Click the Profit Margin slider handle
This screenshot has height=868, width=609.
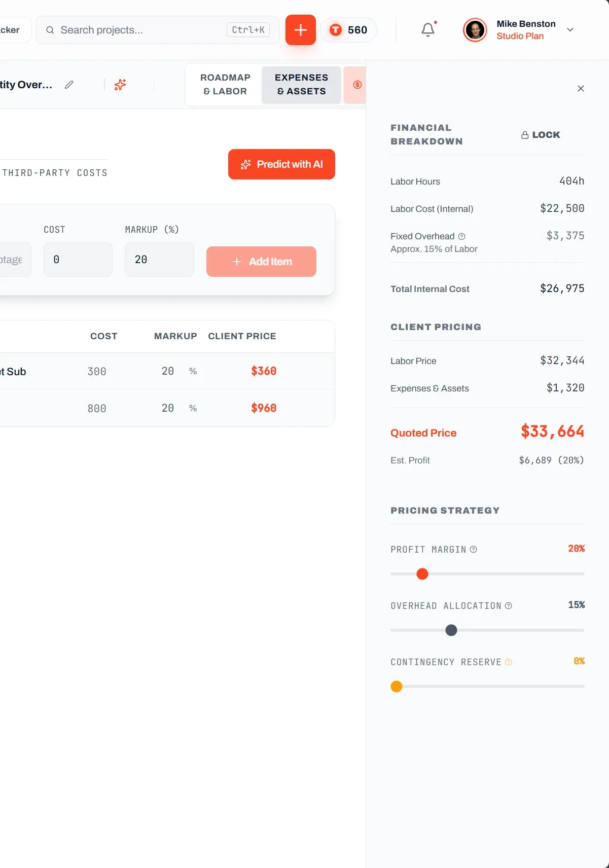pyautogui.click(x=422, y=574)
